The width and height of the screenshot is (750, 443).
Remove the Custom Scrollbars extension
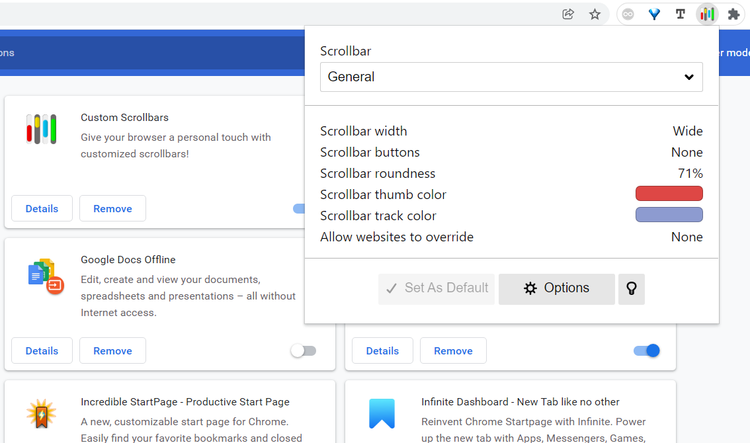coord(112,209)
